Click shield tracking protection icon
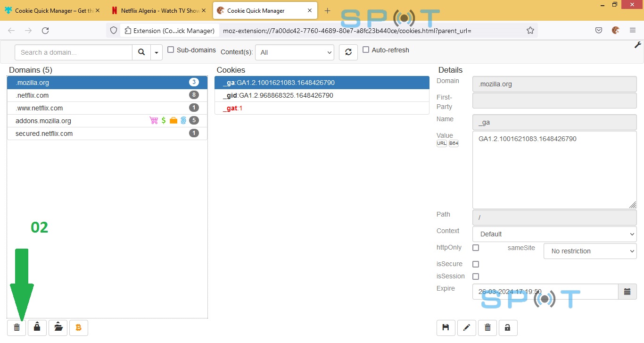This screenshot has width=644, height=343. [114, 31]
